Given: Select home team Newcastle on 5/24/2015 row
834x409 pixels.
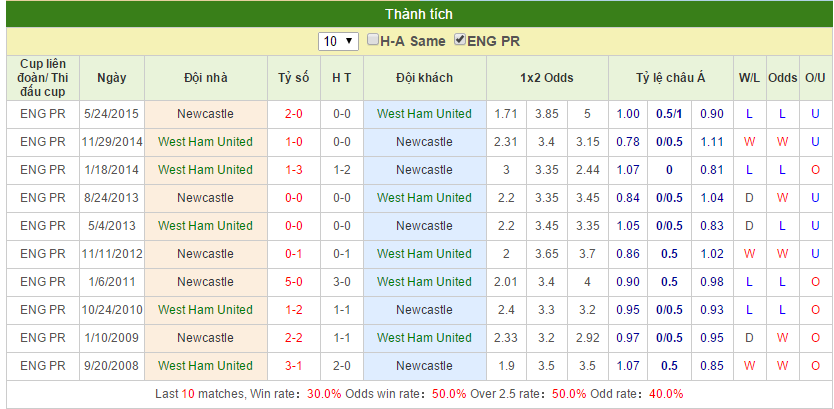Looking at the screenshot, I should point(206,114).
